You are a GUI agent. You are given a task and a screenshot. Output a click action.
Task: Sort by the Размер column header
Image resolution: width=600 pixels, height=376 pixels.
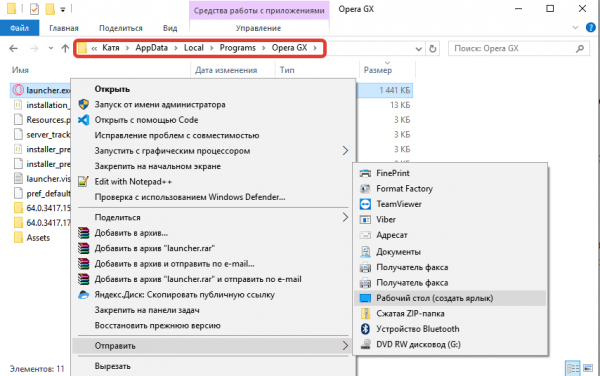378,70
